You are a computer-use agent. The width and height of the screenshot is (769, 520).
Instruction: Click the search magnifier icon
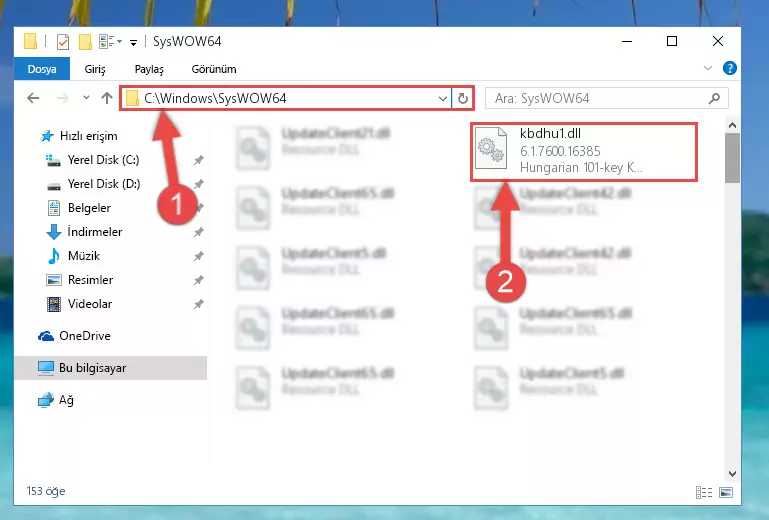[x=715, y=98]
